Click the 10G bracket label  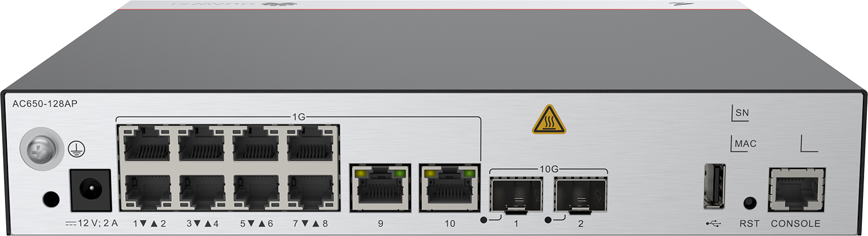point(548,169)
